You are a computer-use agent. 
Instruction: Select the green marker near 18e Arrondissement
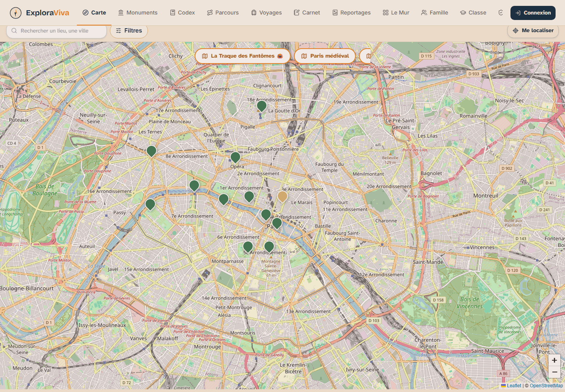point(262,106)
